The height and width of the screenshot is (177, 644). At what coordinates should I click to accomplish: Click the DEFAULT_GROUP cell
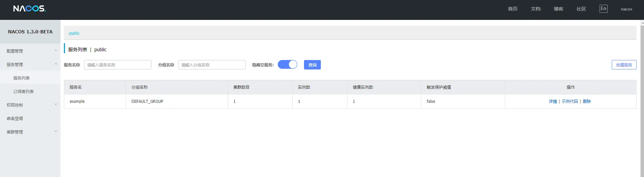point(177,101)
